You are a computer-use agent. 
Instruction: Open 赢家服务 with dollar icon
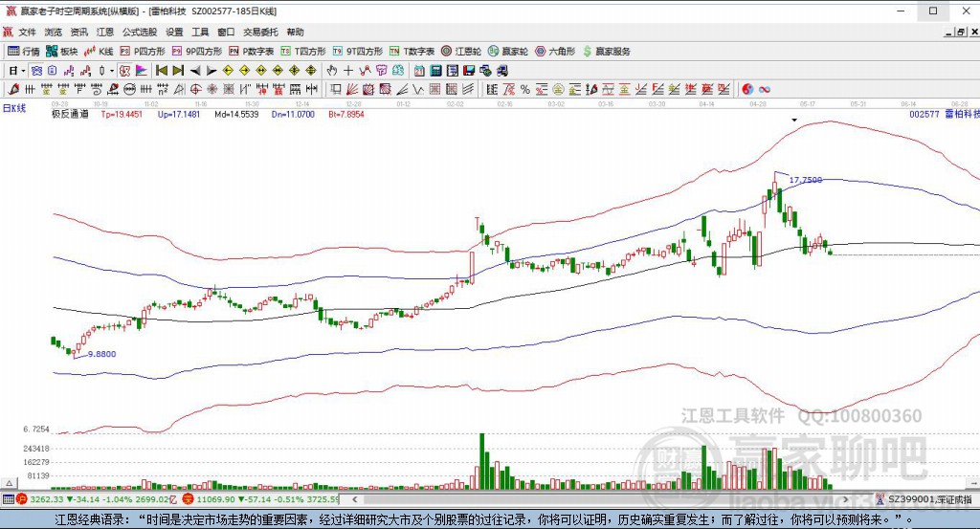coord(606,52)
